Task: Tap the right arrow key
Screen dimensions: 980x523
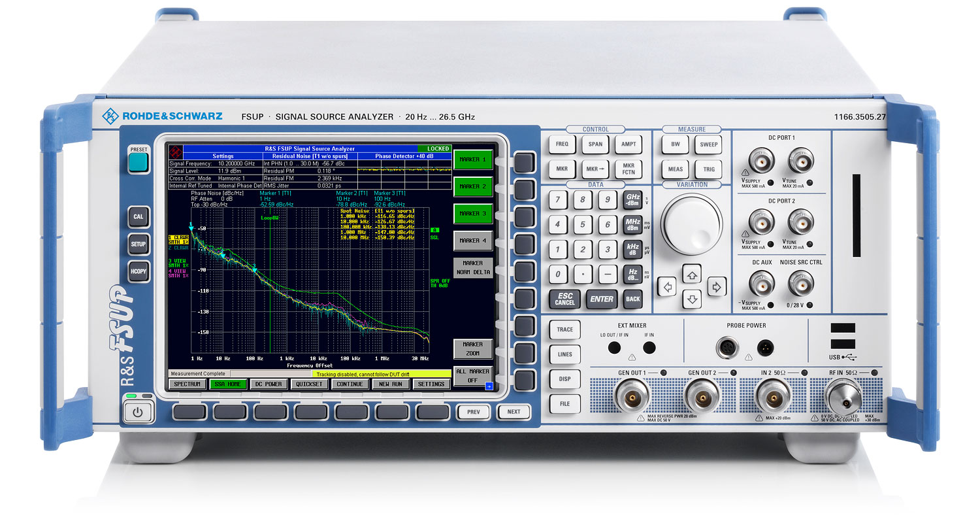Action: (x=717, y=286)
